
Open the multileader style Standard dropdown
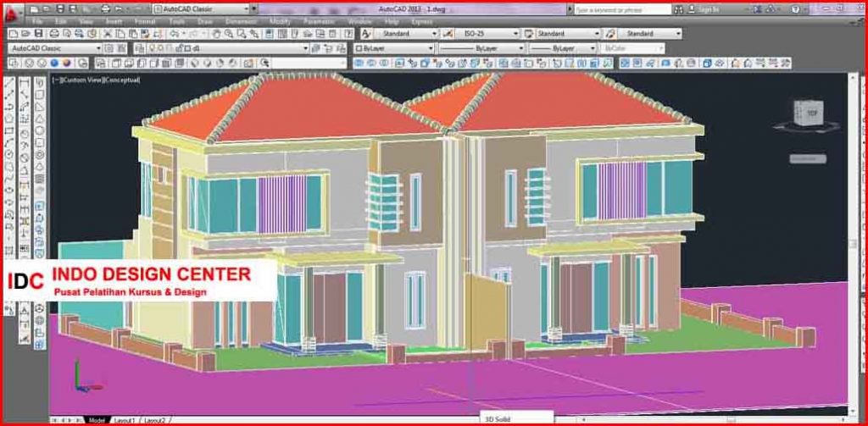679,34
